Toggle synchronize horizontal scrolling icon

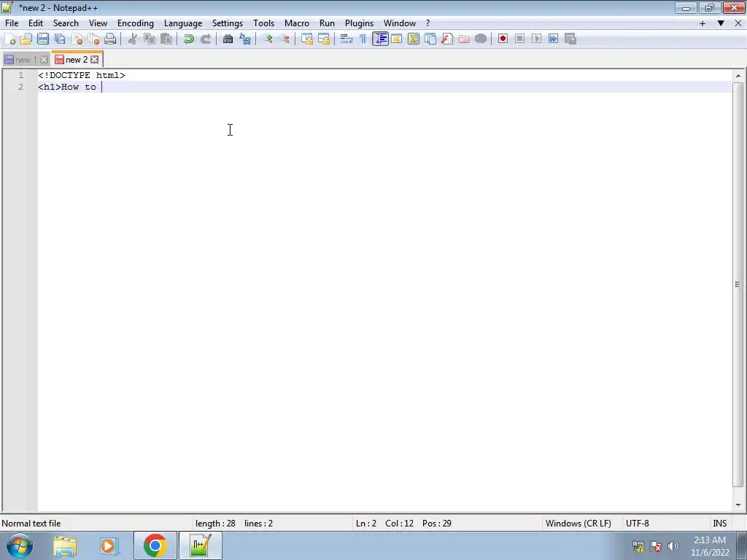pos(323,39)
